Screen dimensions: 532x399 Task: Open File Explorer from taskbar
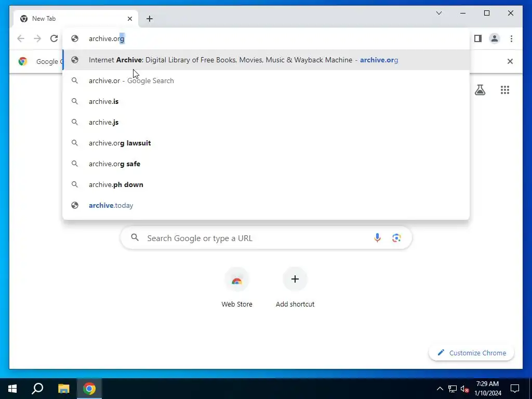tap(63, 389)
